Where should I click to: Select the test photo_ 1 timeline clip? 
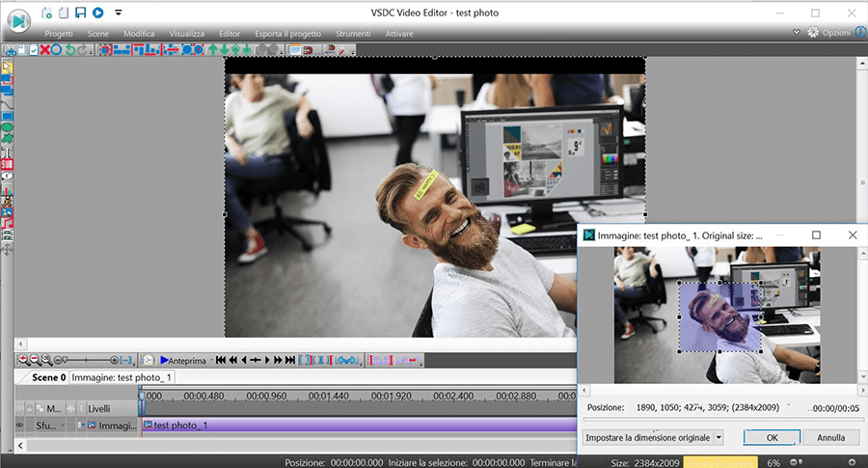(x=359, y=425)
